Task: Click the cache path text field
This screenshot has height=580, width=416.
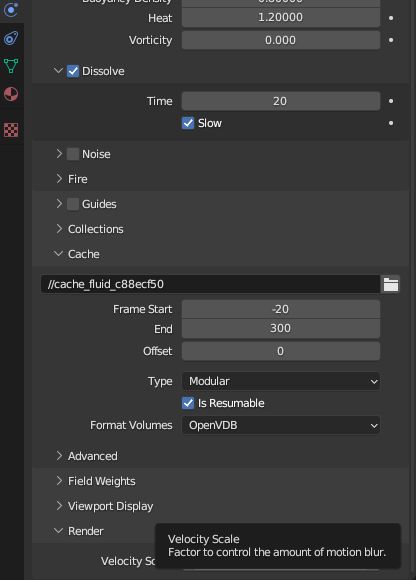Action: click(210, 284)
